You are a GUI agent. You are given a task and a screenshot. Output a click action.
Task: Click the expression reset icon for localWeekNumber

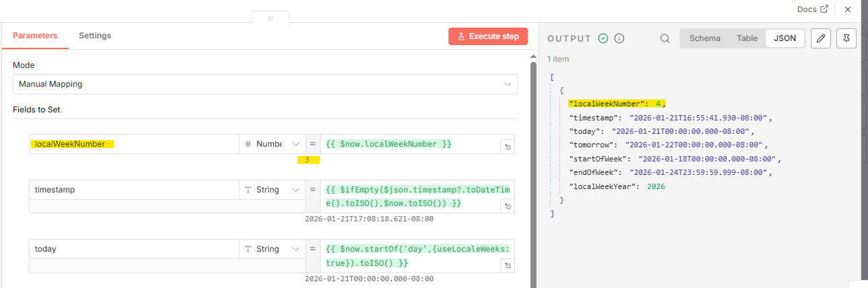pyautogui.click(x=508, y=147)
